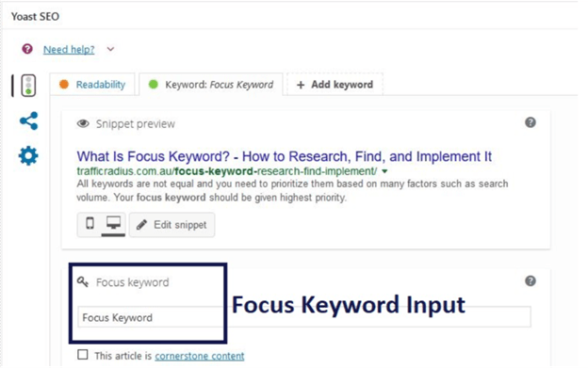Viewport: 588px width, 368px height.
Task: Open the Need help? link
Action: 69,50
